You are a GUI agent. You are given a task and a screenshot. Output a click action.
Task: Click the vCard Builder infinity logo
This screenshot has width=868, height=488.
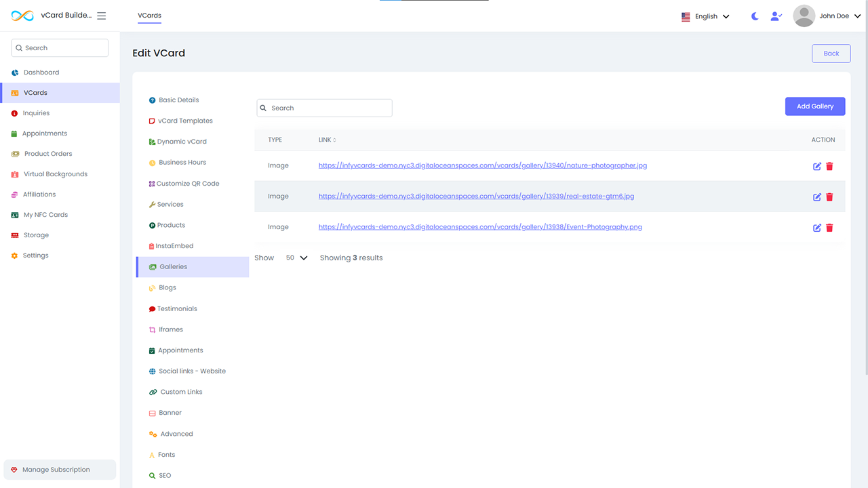pyautogui.click(x=22, y=16)
